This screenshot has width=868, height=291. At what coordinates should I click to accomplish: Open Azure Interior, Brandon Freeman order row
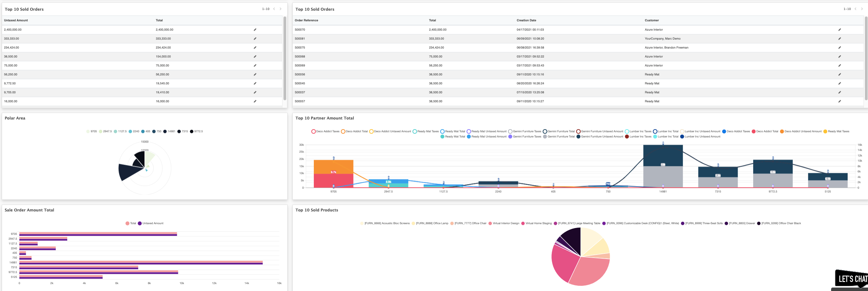pyautogui.click(x=578, y=48)
